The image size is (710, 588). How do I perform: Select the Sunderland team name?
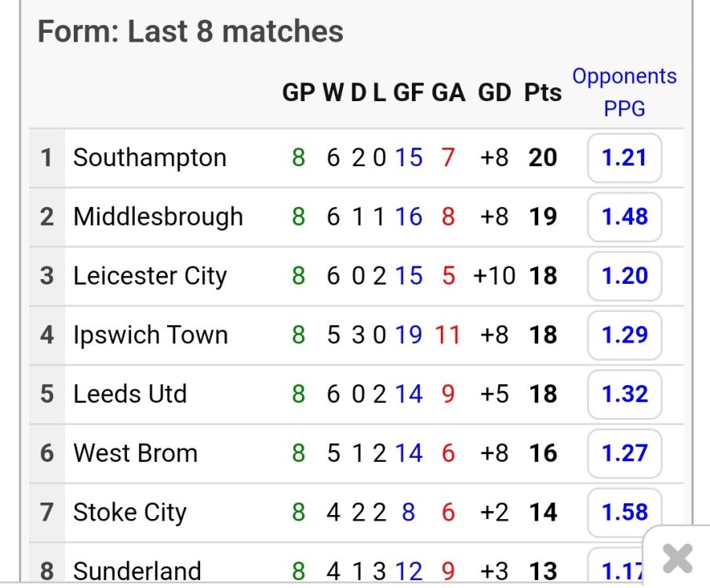[x=137, y=571]
